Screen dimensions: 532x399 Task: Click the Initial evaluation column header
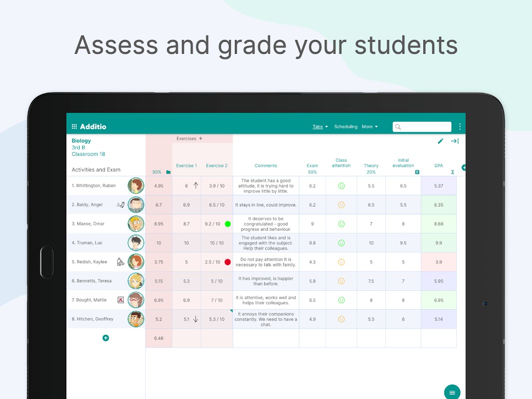tap(403, 163)
